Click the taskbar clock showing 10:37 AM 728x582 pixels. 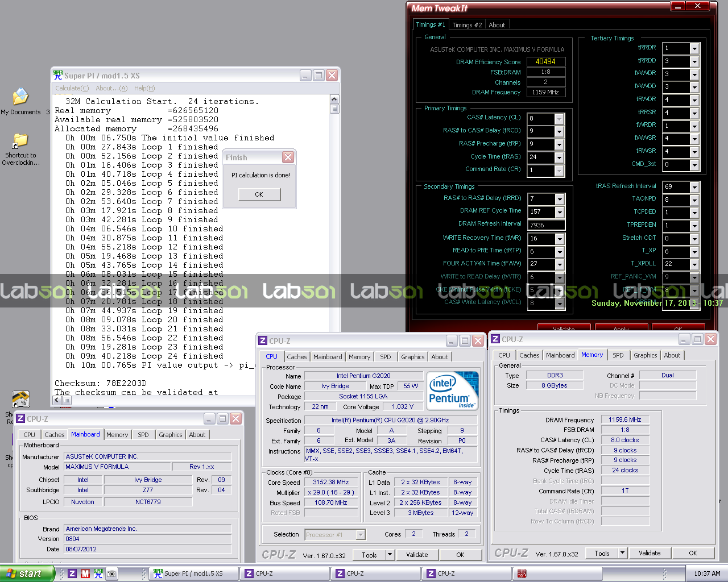pos(707,573)
